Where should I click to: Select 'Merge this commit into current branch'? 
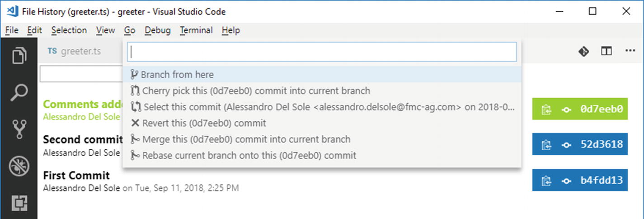(246, 139)
